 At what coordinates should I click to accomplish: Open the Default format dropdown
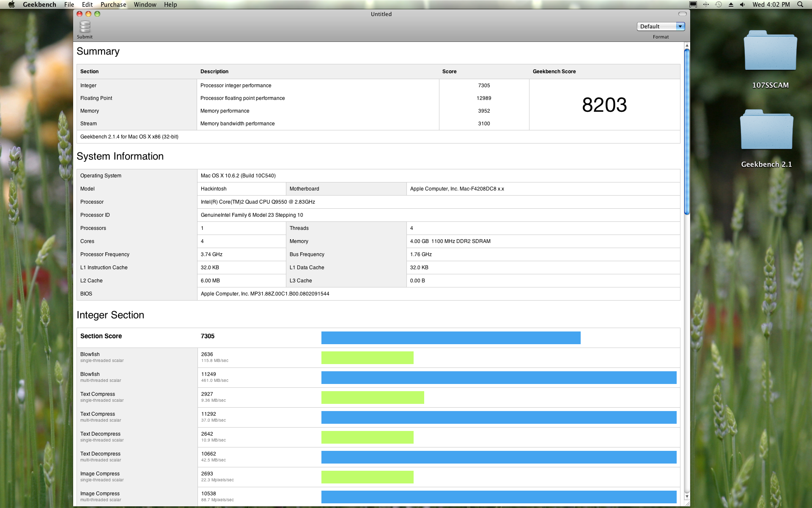(661, 26)
